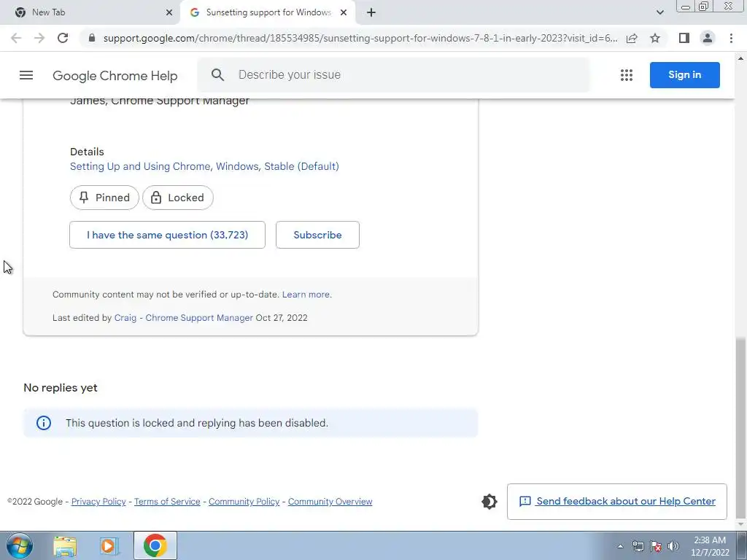Screen dimensions: 747x560
Task: Open the Learn more link
Action: pyautogui.click(x=306, y=295)
